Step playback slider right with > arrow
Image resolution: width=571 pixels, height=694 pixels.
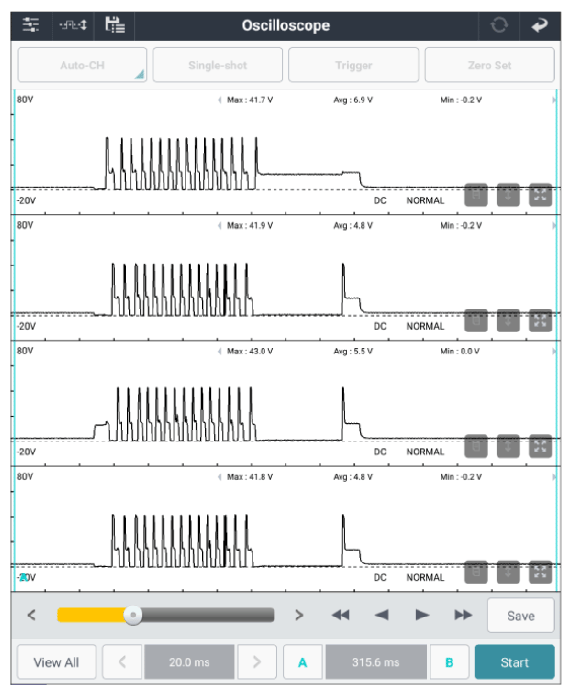coord(299,615)
